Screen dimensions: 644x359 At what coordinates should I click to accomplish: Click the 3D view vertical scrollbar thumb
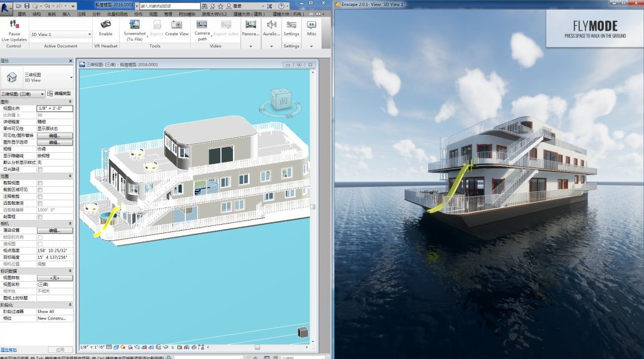point(313,207)
